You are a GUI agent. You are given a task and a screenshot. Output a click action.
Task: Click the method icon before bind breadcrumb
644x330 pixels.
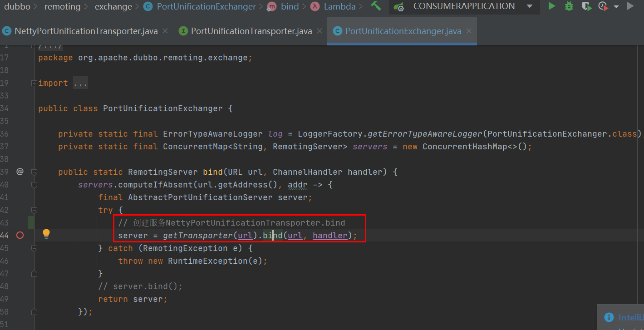271,6
